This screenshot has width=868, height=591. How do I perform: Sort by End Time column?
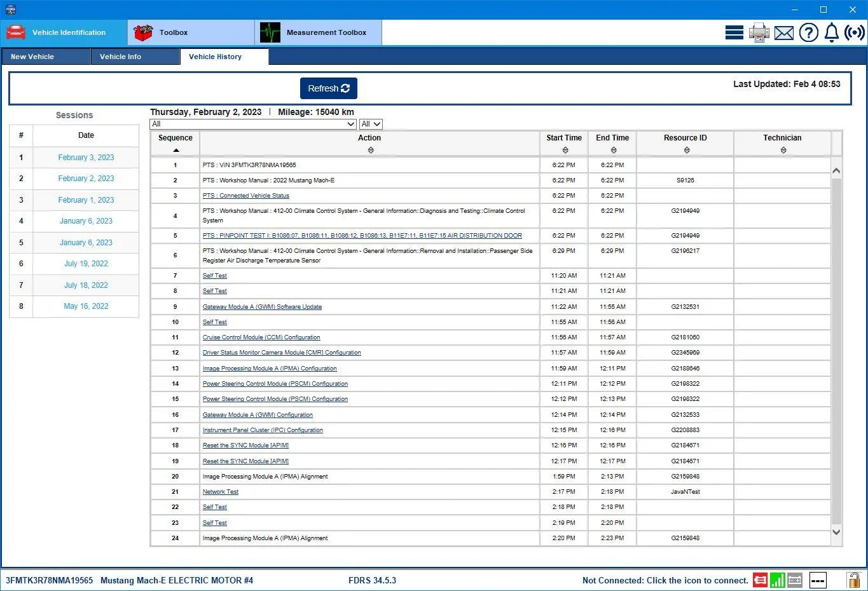614,151
